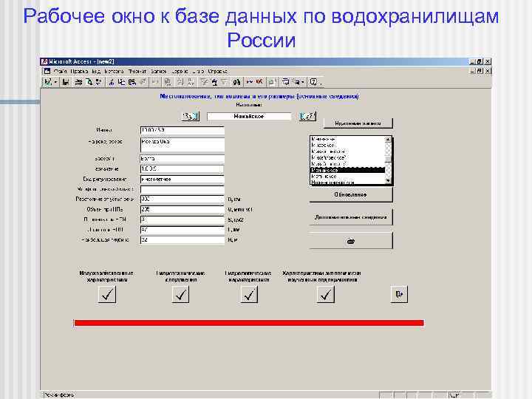Click the Paste clipboard icon
Image resolution: width=532 pixels, height=399 pixels.
[132, 82]
